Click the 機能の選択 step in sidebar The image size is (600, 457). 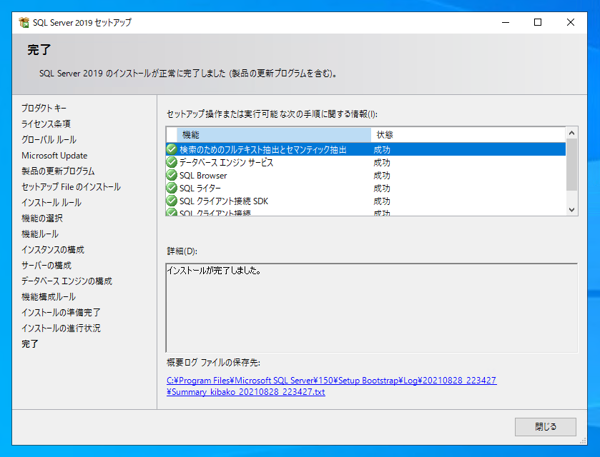coord(42,218)
